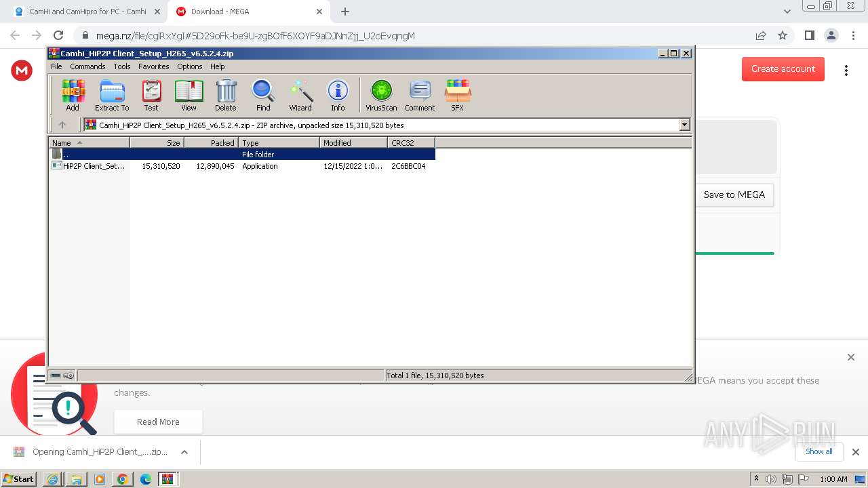Viewport: 868px width, 488px height.
Task: Click the Create account button on MEGA
Action: click(x=783, y=68)
